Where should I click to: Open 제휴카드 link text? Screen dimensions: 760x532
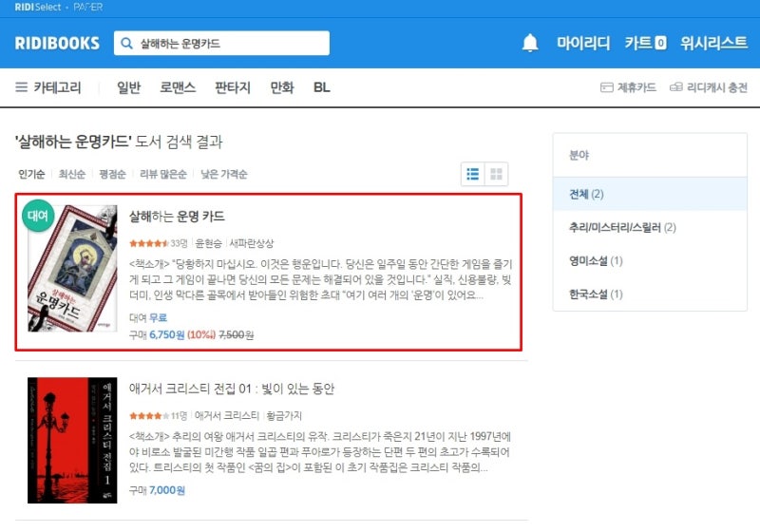636,87
